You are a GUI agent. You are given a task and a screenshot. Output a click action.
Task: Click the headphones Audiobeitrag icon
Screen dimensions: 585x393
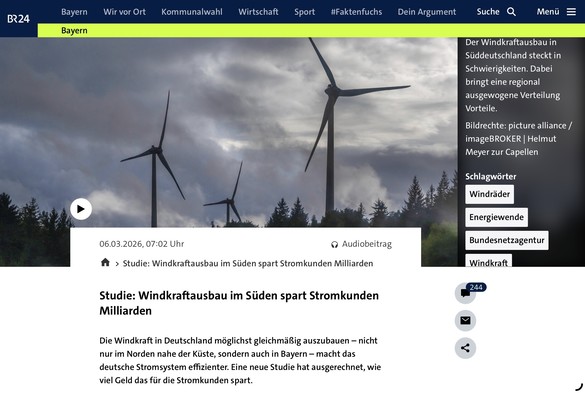coord(334,244)
